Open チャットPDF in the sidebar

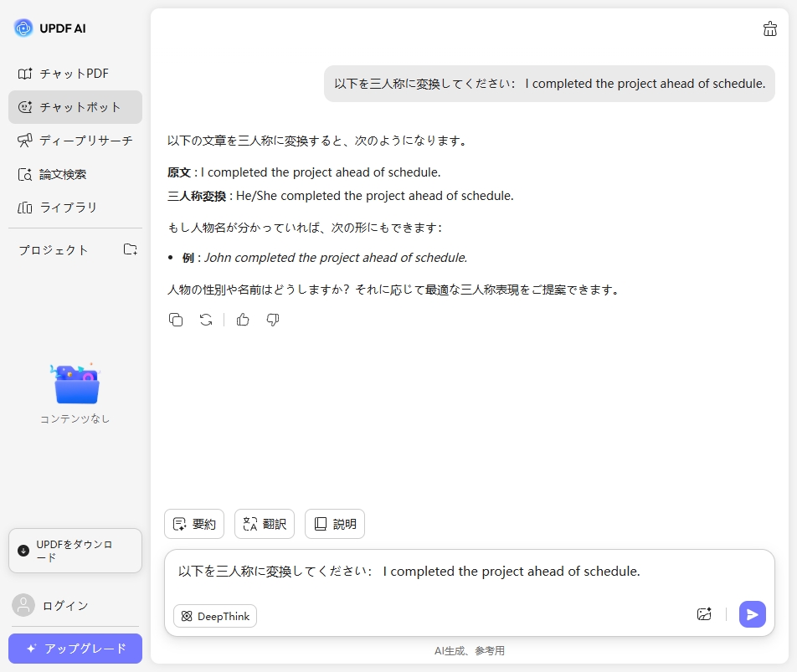pyautogui.click(x=75, y=74)
